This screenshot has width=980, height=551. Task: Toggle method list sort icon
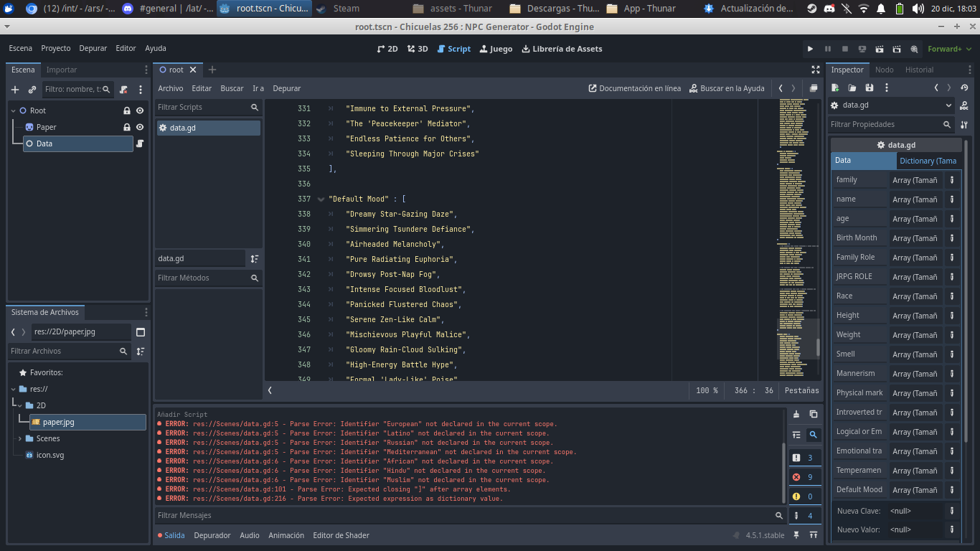pyautogui.click(x=255, y=258)
